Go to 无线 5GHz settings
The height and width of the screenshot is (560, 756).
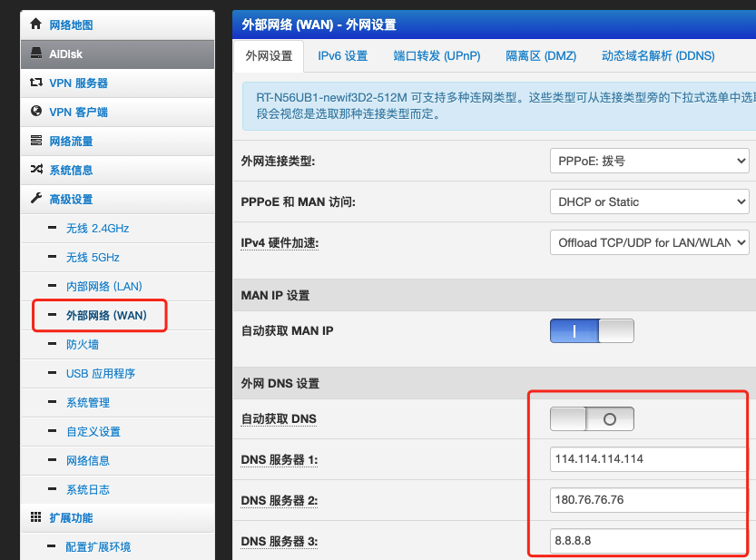click(93, 257)
